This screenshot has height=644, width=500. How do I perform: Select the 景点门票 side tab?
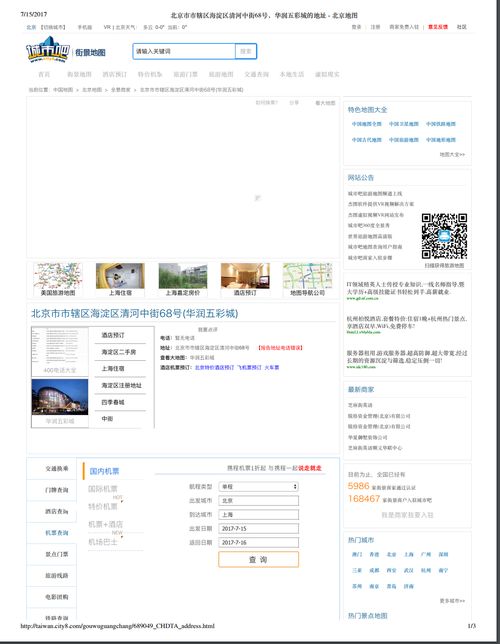pyautogui.click(x=52, y=554)
